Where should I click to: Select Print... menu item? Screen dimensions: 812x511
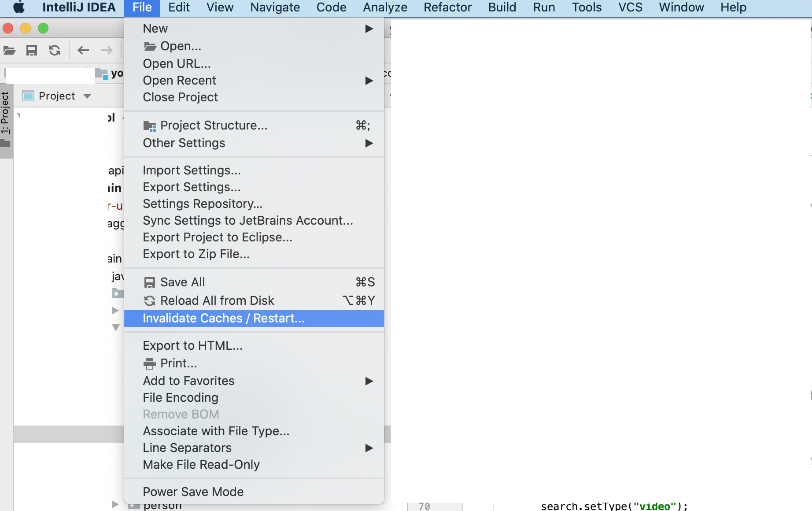pos(254,363)
